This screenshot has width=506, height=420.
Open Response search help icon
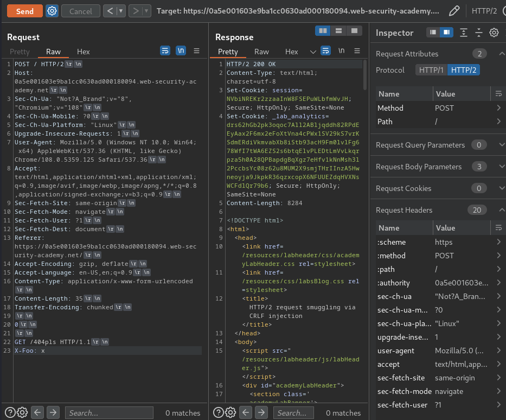pyautogui.click(x=218, y=412)
